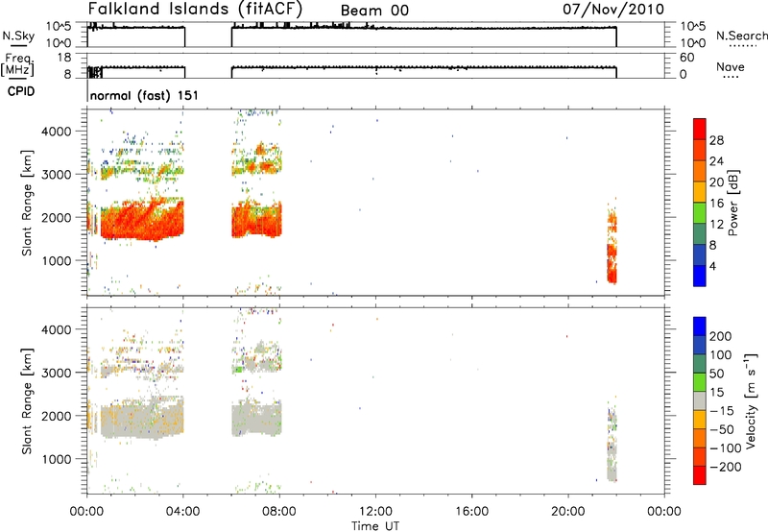Click the '4' label on the Power scale

(x=713, y=266)
